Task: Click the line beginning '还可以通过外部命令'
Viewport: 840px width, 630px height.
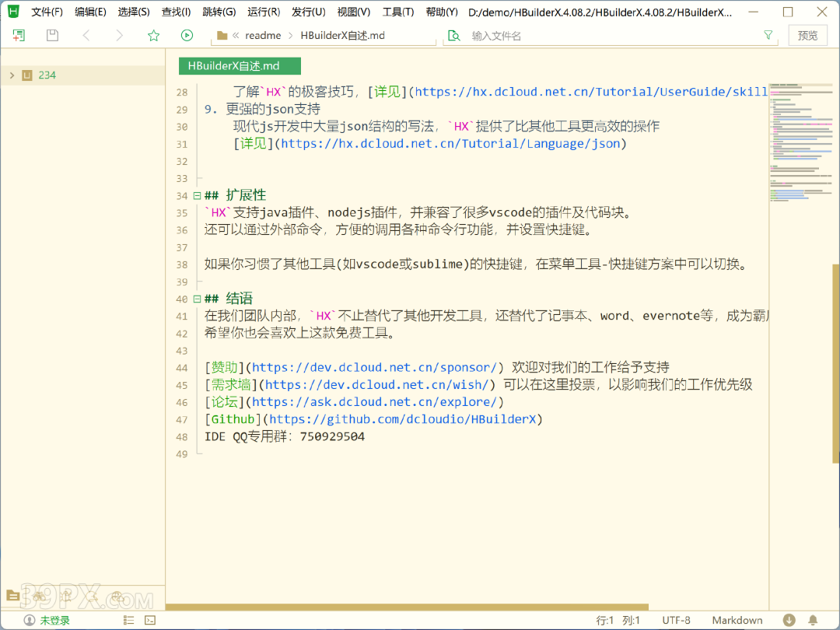Action: tap(399, 229)
